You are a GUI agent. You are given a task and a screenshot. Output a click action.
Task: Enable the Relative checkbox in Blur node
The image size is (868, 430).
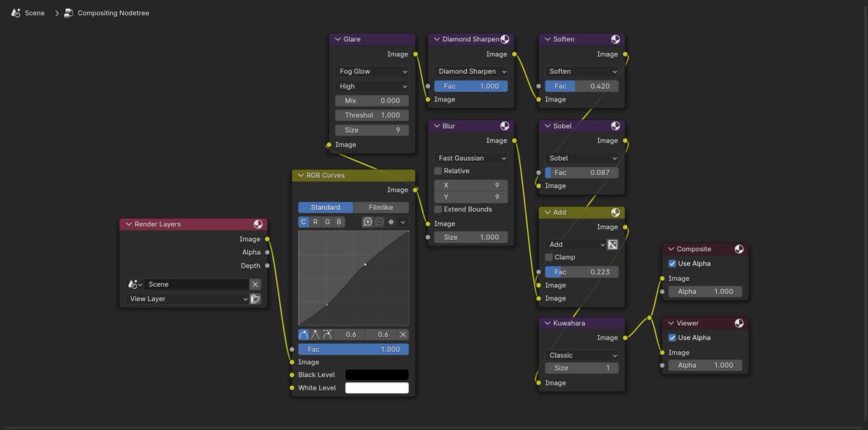[x=438, y=171]
